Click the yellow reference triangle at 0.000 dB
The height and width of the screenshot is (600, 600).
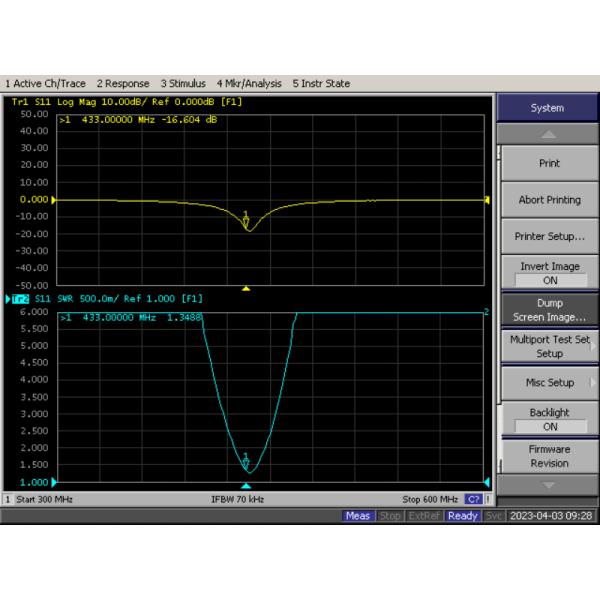(x=54, y=200)
